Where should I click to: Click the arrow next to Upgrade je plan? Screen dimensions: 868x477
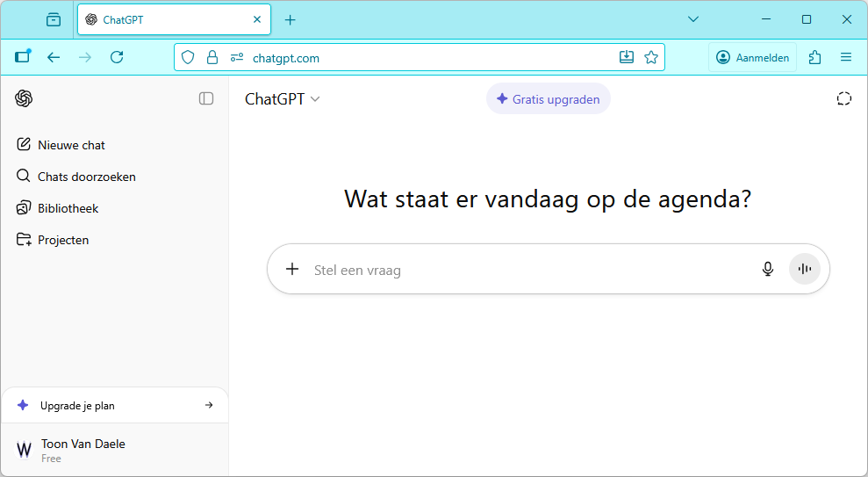click(209, 405)
